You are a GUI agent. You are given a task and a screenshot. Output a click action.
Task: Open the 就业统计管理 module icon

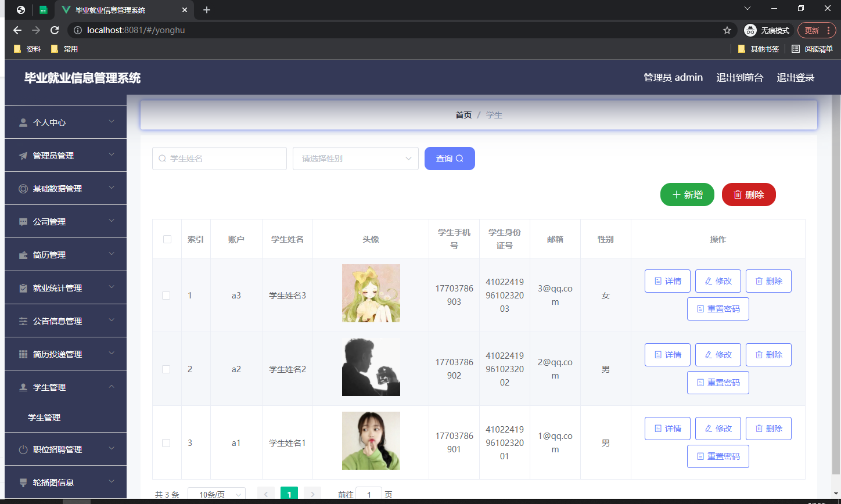pyautogui.click(x=23, y=287)
